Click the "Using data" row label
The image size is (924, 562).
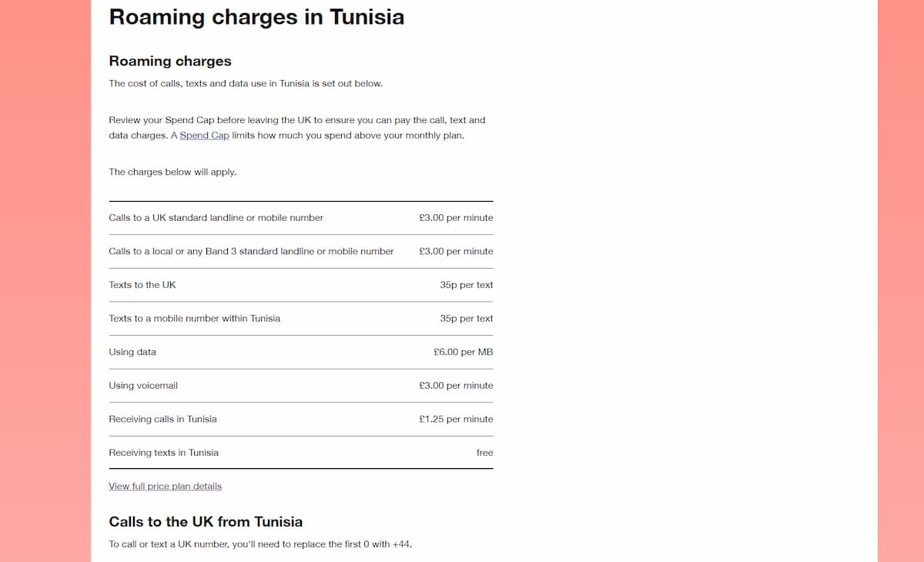pyautogui.click(x=132, y=352)
